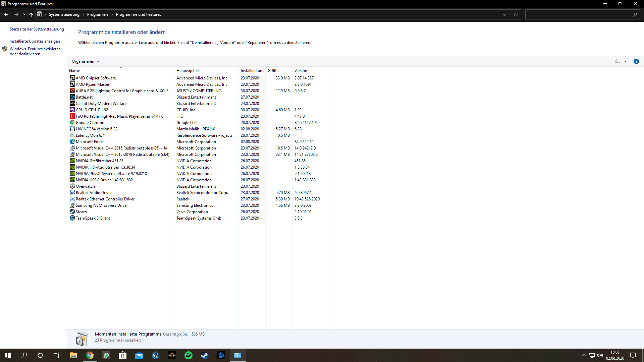Open Startseite der Systemsteuerung link
644x362 pixels.
37,29
